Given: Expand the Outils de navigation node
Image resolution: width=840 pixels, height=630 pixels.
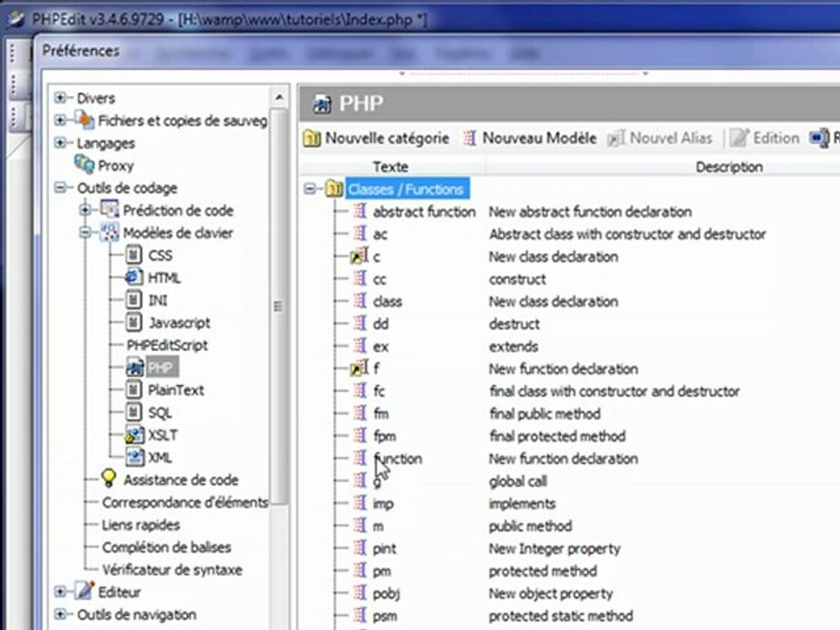Looking at the screenshot, I should pos(60,614).
